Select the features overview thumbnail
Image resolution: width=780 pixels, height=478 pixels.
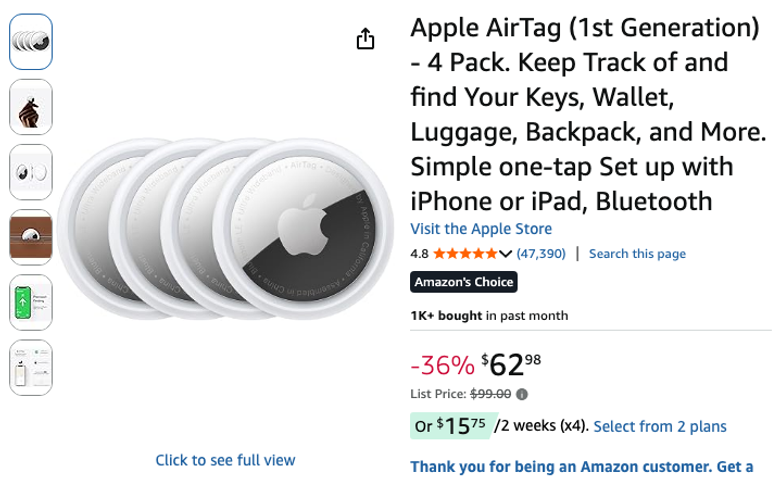[x=31, y=368]
